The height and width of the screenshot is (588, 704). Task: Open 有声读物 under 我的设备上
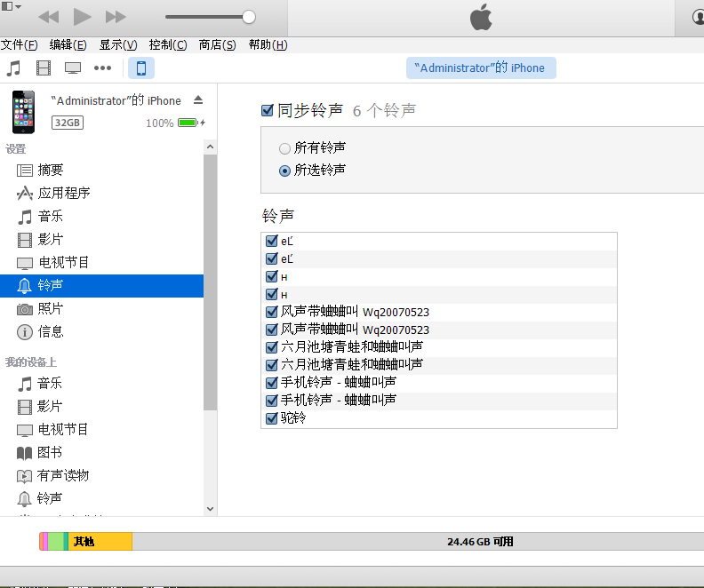tap(101, 475)
